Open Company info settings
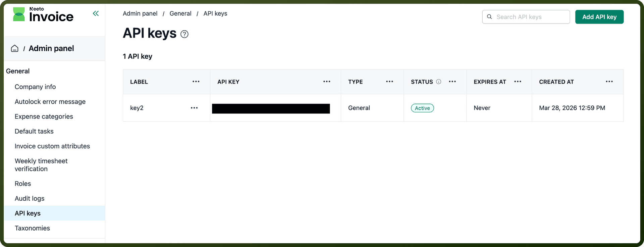This screenshot has height=247, width=644. 35,87
